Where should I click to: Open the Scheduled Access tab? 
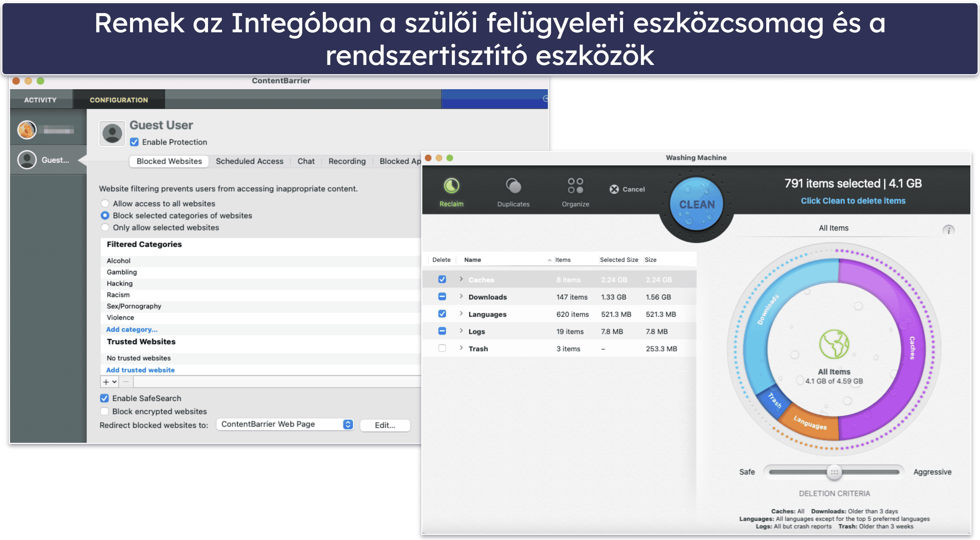249,161
